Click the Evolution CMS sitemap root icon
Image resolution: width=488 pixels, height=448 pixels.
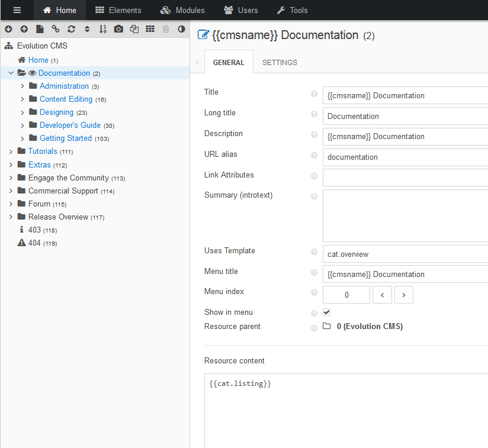9,46
